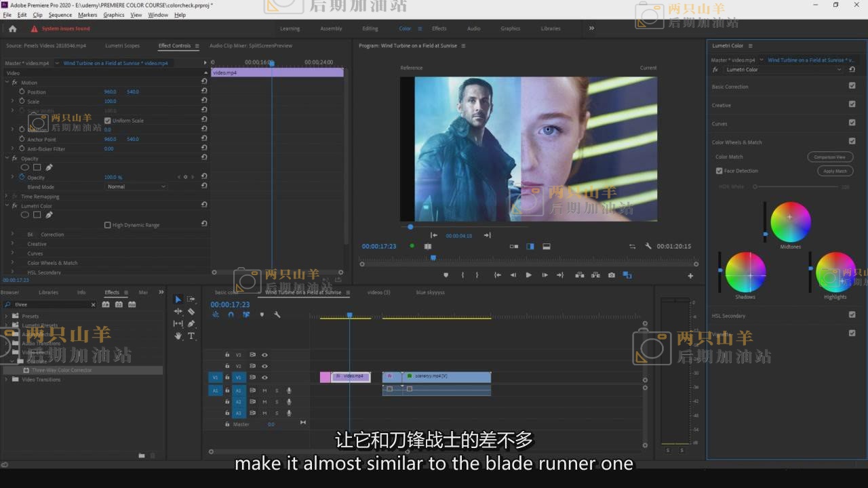Image resolution: width=868 pixels, height=488 pixels.
Task: Select the Hand tool
Action: pyautogui.click(x=178, y=335)
